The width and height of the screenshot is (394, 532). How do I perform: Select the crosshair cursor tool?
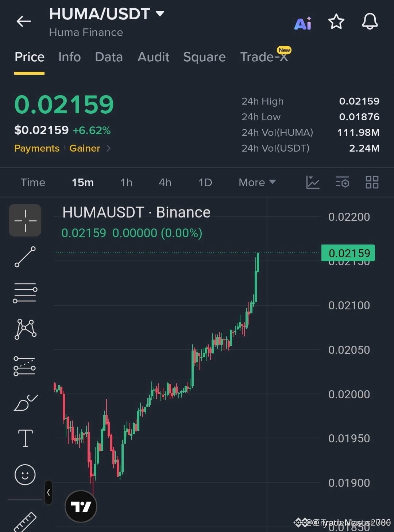25,220
